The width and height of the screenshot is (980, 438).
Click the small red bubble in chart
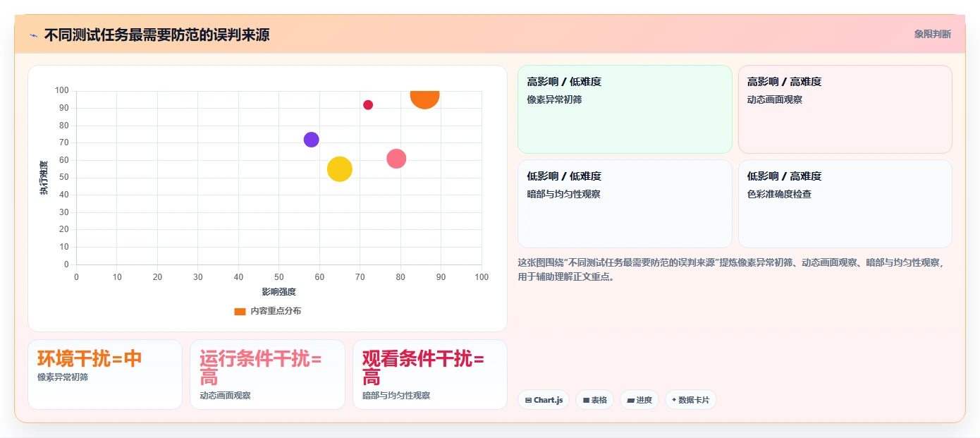point(368,105)
